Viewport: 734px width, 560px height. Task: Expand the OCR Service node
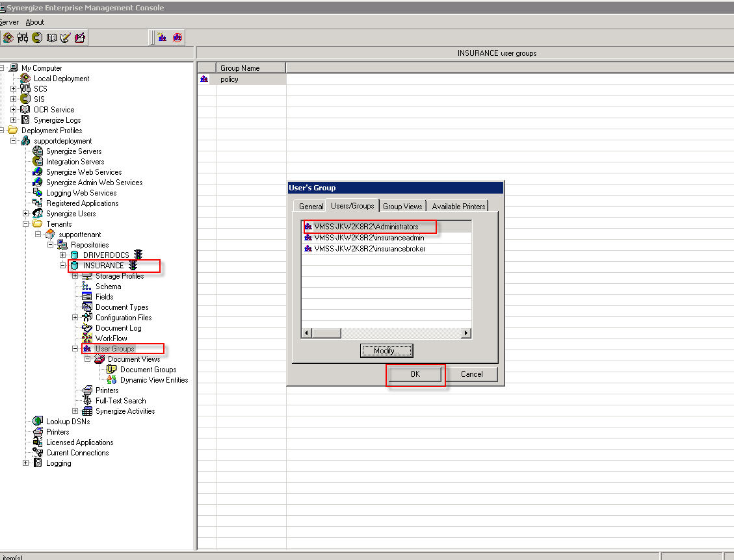[x=14, y=110]
